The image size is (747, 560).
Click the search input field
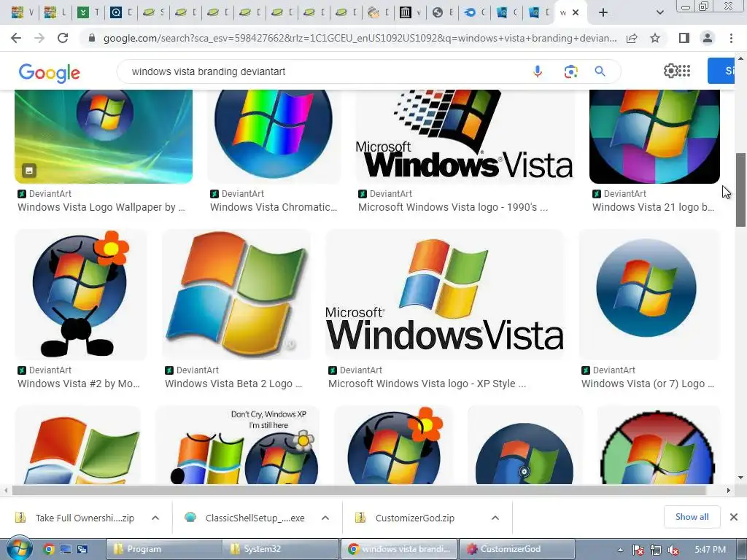click(x=324, y=71)
